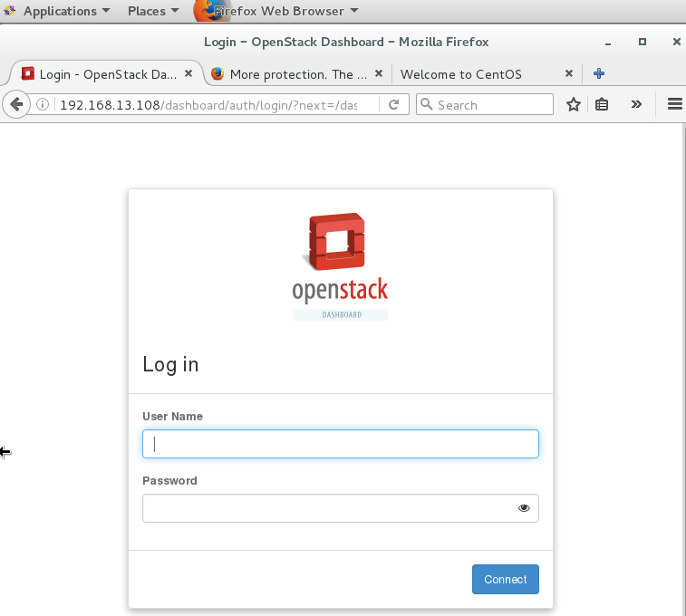Image resolution: width=686 pixels, height=616 pixels.
Task: Bookmark this page with the star icon
Action: (x=573, y=104)
